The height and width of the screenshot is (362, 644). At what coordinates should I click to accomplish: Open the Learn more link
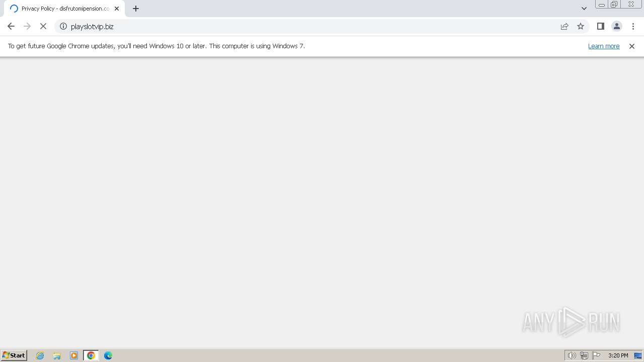604,46
